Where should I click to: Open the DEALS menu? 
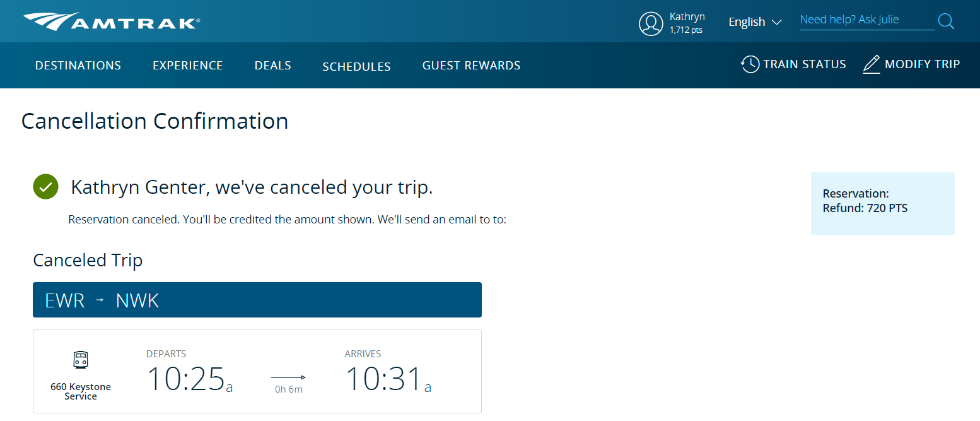272,65
